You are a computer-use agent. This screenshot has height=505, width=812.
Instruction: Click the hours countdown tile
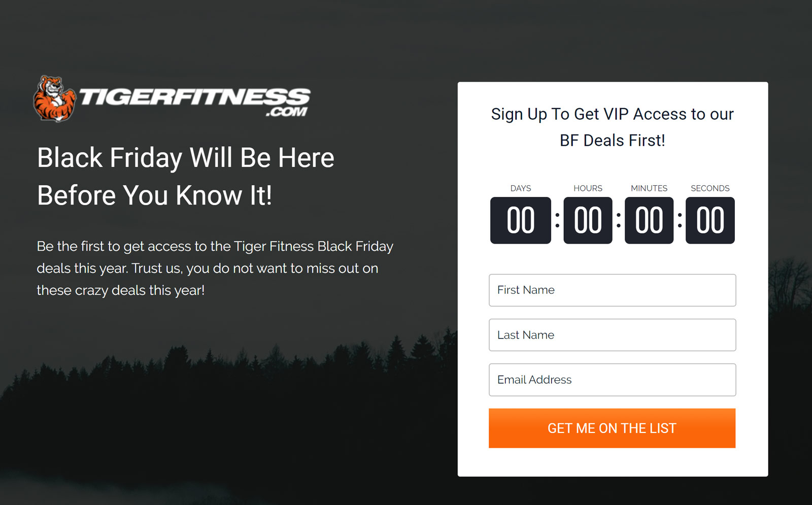tap(588, 220)
